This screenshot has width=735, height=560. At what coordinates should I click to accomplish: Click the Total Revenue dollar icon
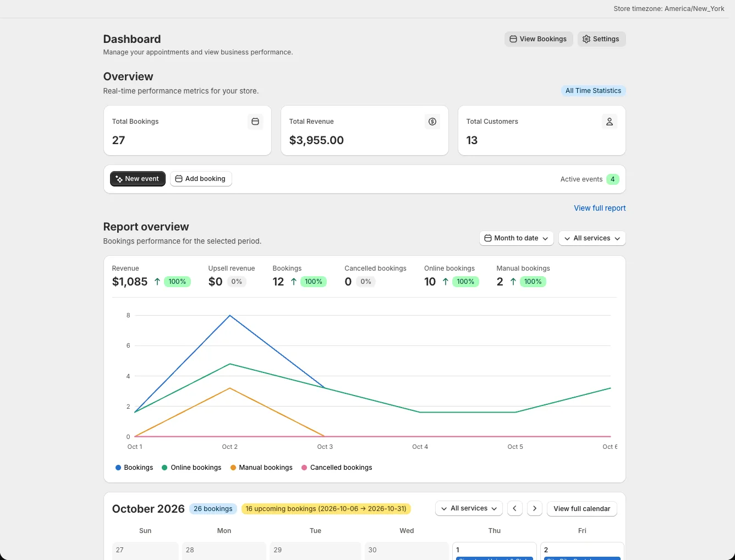coord(432,122)
